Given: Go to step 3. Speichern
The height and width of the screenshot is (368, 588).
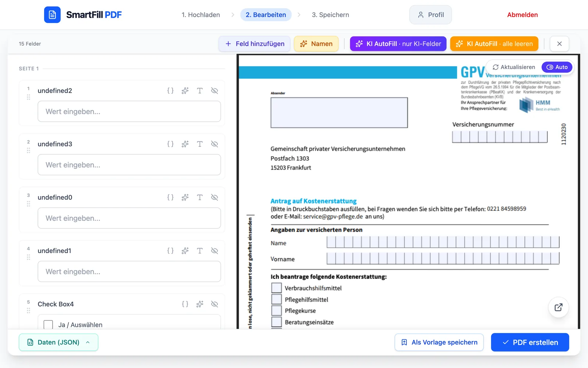Looking at the screenshot, I should [x=330, y=15].
